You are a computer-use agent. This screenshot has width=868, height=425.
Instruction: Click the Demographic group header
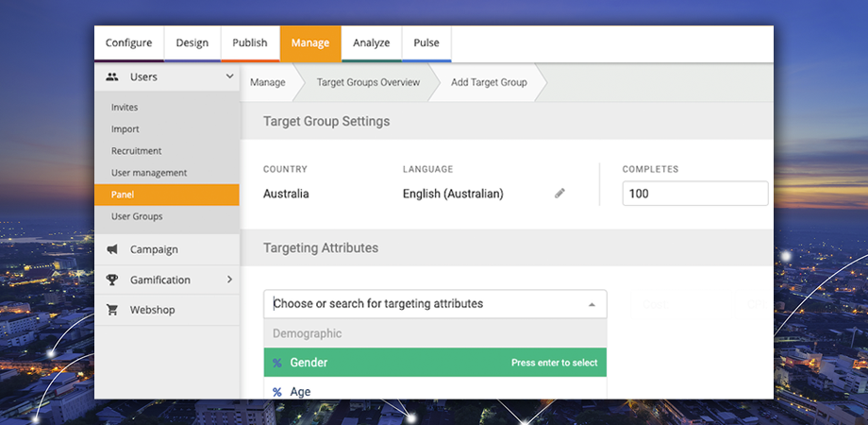tap(435, 333)
